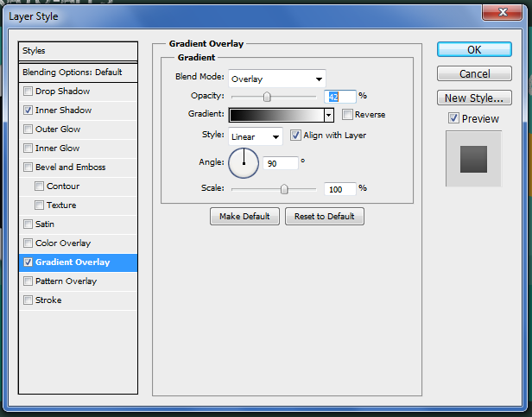The image size is (532, 417).
Task: Click the style preview thumbnail
Action: [472, 159]
